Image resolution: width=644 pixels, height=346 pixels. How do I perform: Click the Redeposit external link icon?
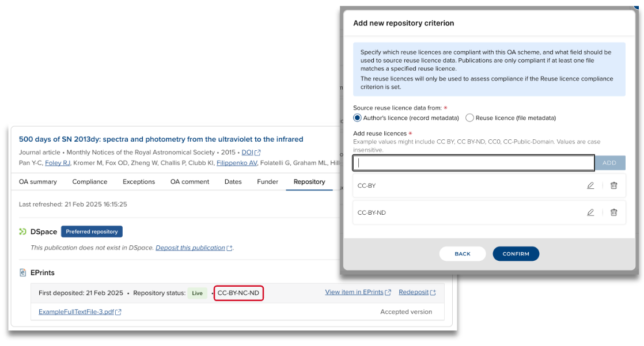click(433, 292)
